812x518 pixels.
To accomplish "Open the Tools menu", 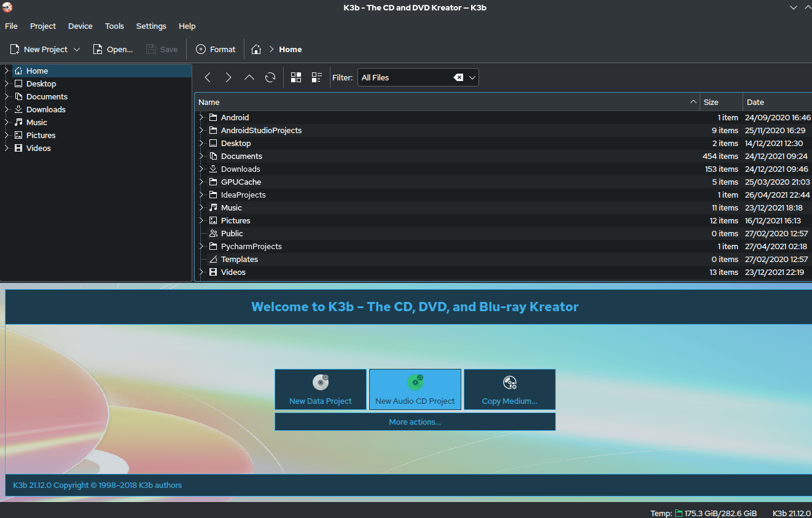I will 114,26.
